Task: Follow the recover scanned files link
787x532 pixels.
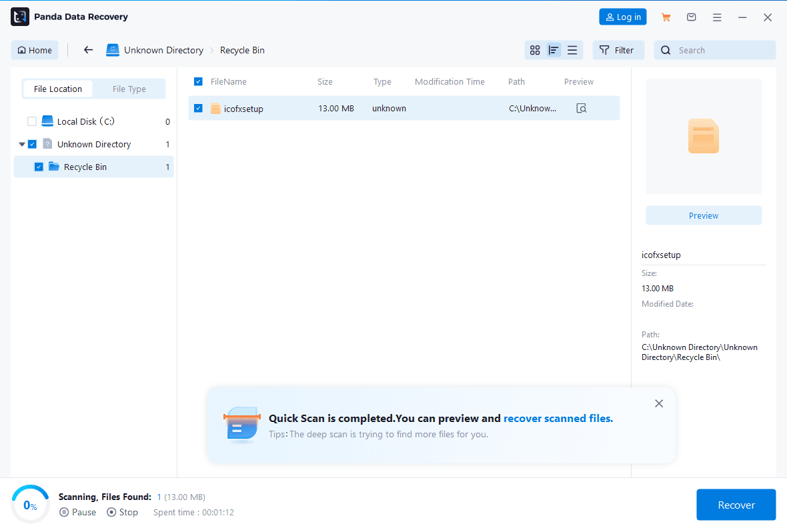Action: click(x=558, y=418)
